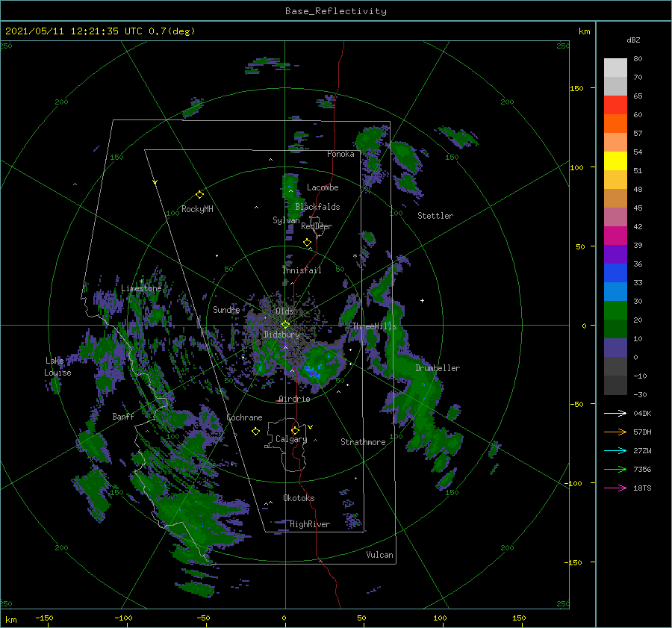Image resolution: width=672 pixels, height=628 pixels.
Task: Click the Blackfalds label
Action: coord(317,207)
